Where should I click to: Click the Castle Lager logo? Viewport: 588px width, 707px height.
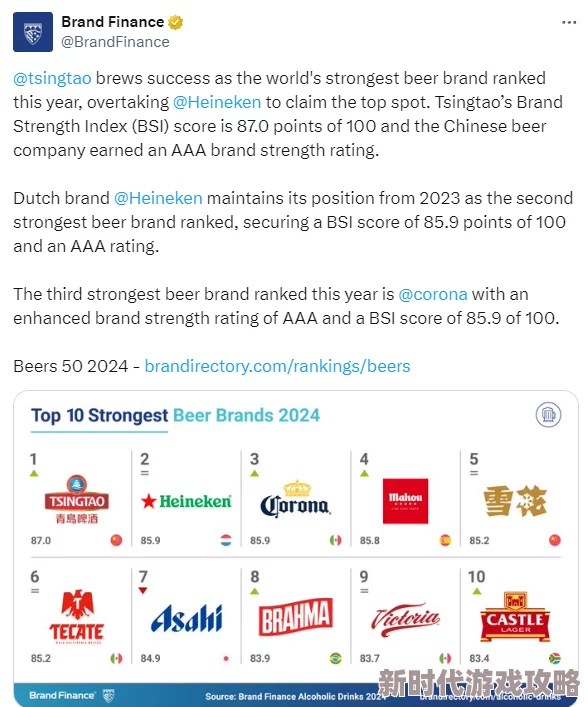pos(515,616)
